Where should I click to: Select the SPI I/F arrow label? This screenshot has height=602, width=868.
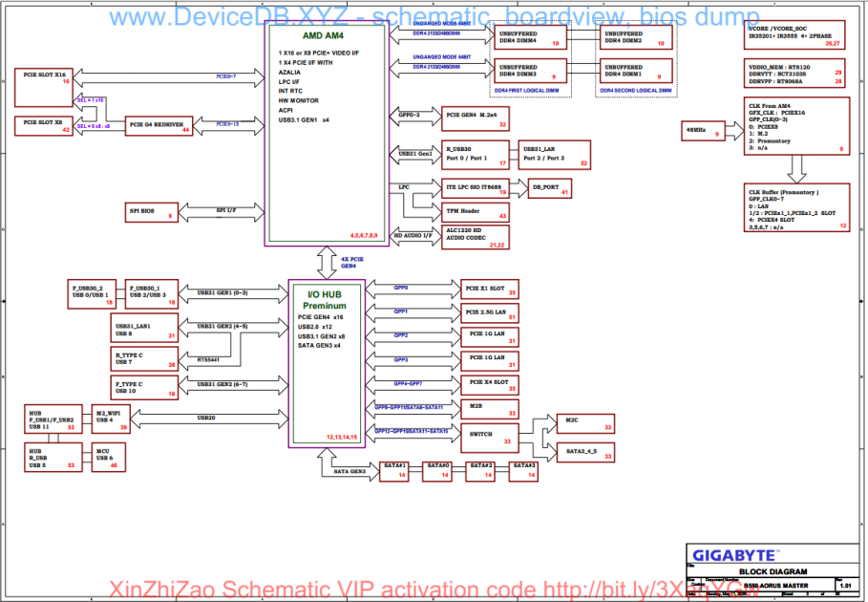[226, 210]
